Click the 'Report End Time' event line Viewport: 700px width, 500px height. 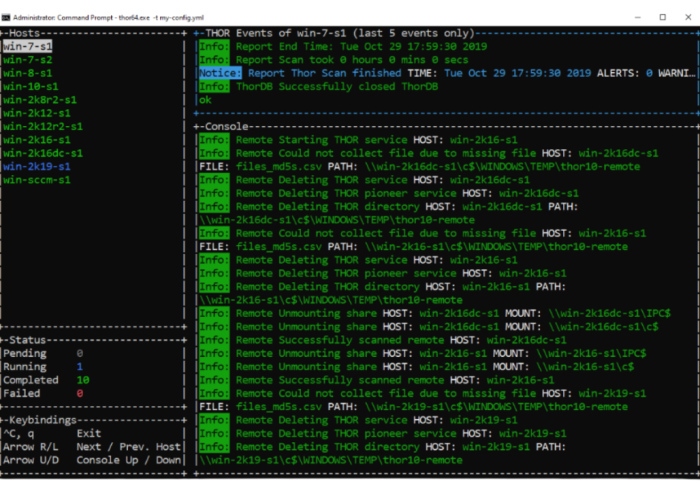(343, 46)
